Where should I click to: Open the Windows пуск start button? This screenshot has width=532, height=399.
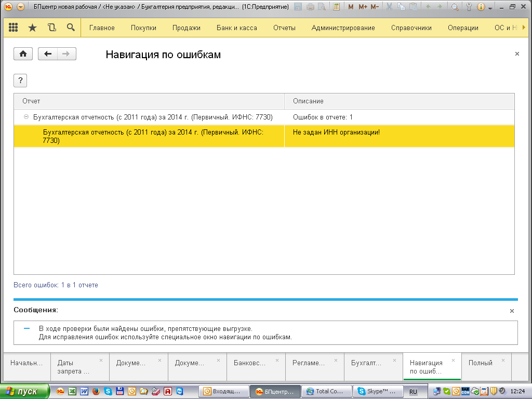25,391
